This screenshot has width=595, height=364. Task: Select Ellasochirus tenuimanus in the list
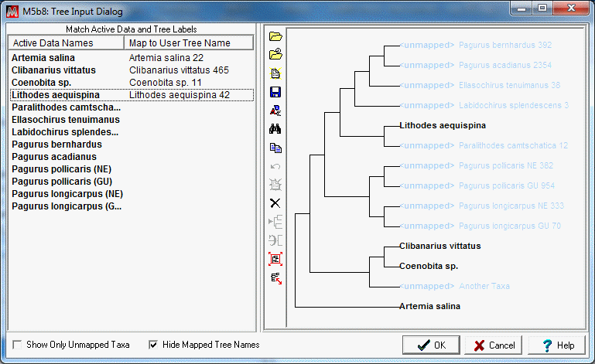(66, 120)
